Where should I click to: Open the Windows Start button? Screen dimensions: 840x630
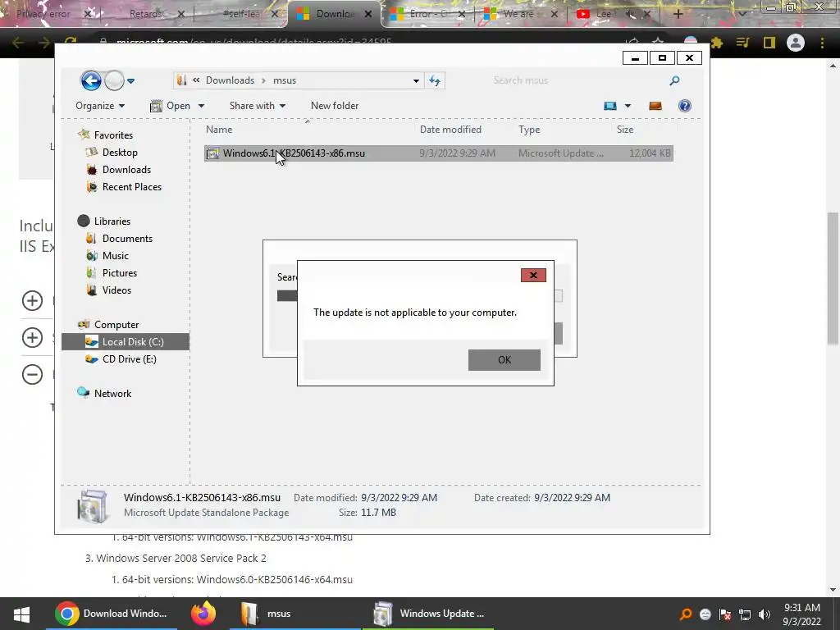(21, 614)
